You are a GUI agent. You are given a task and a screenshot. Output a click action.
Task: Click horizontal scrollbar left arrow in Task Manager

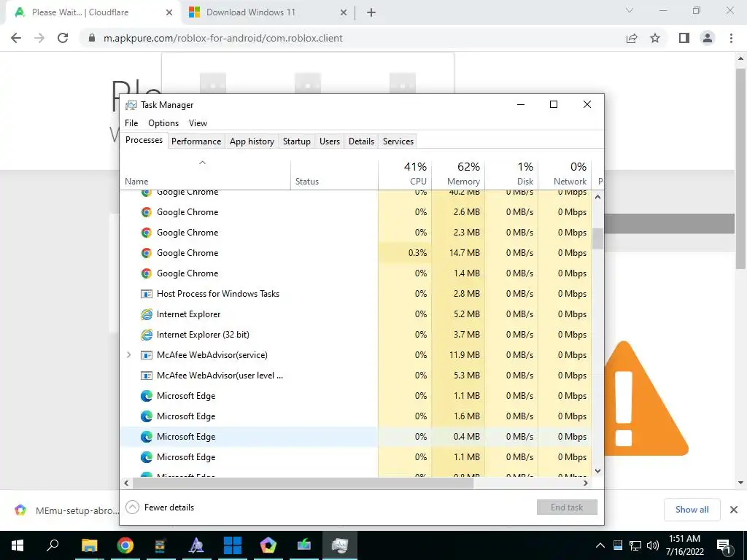coord(126,483)
